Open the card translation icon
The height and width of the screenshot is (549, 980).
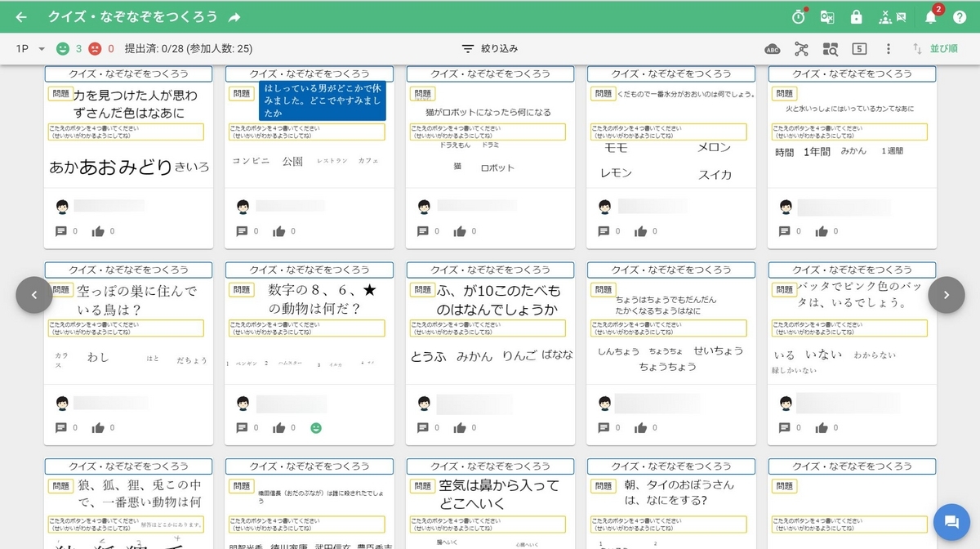coord(827,16)
